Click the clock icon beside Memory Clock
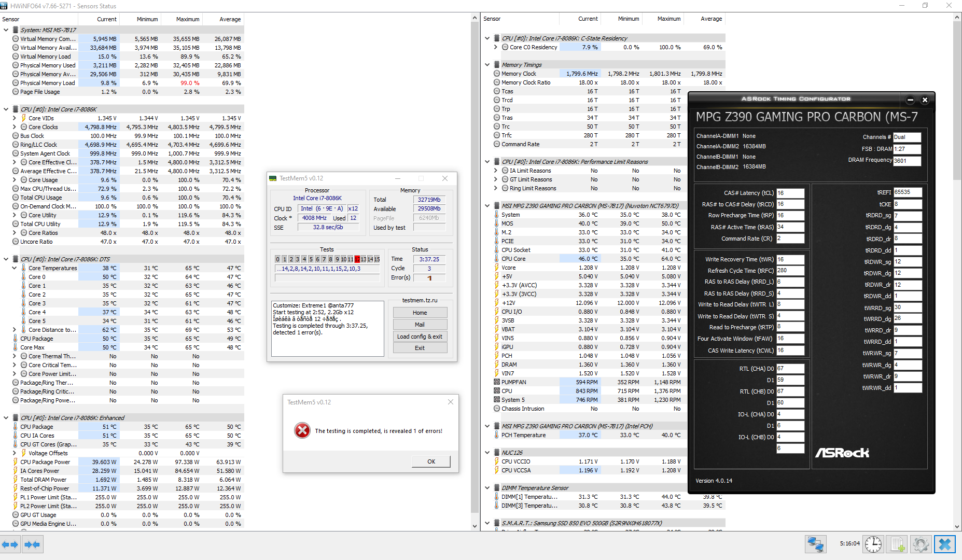This screenshot has height=560, width=962. (x=497, y=74)
